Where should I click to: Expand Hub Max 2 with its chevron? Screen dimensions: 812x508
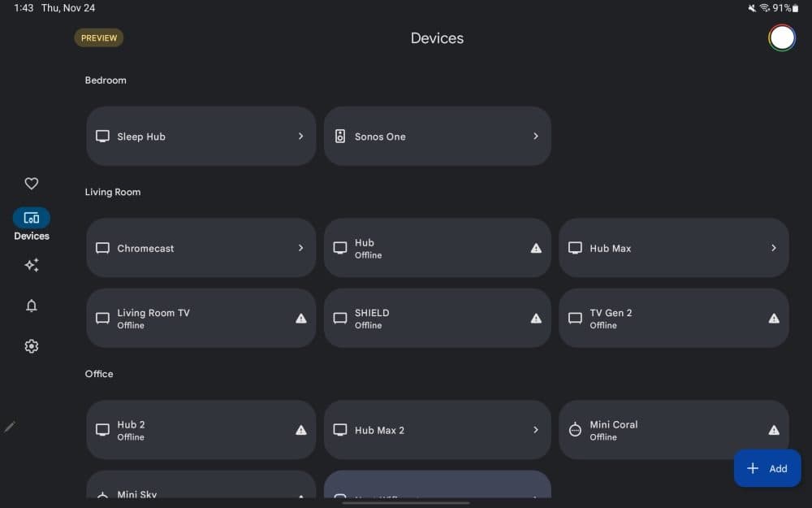pos(534,429)
